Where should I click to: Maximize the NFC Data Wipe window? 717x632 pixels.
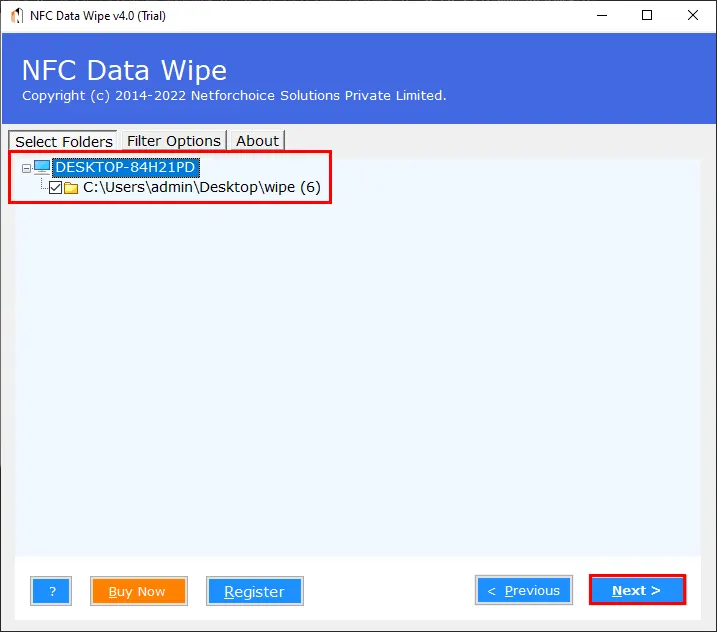pos(647,16)
